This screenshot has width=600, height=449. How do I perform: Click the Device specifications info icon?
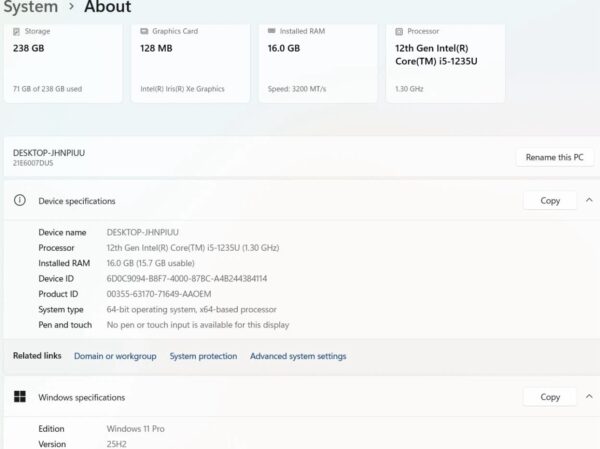point(19,201)
